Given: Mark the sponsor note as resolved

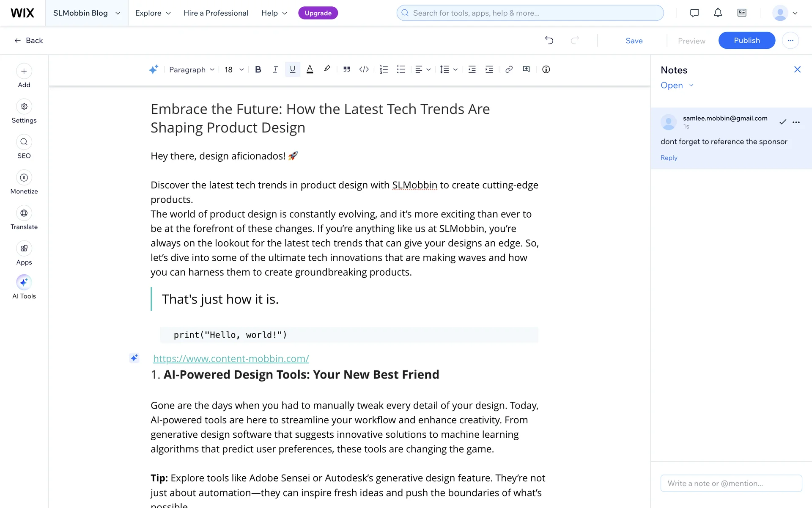Looking at the screenshot, I should coord(783,122).
